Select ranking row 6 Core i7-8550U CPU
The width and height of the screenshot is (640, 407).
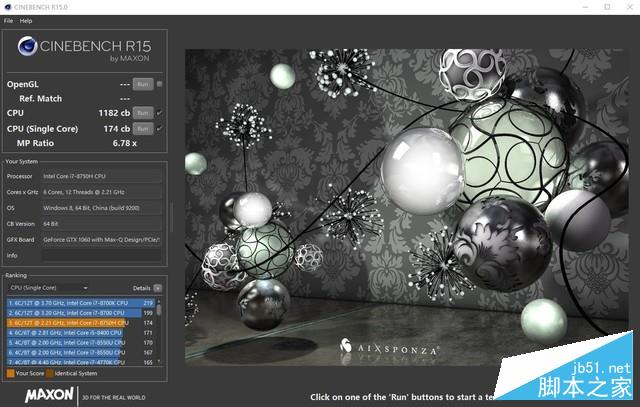coord(80,352)
